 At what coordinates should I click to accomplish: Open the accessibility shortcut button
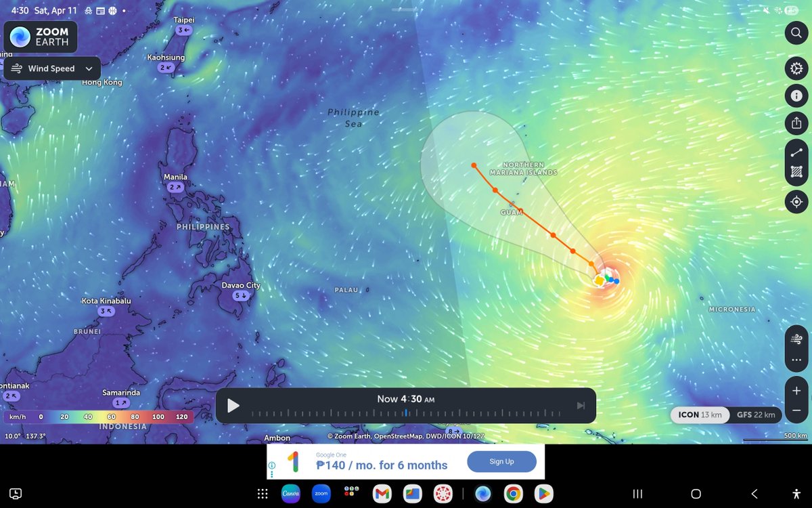[796, 494]
